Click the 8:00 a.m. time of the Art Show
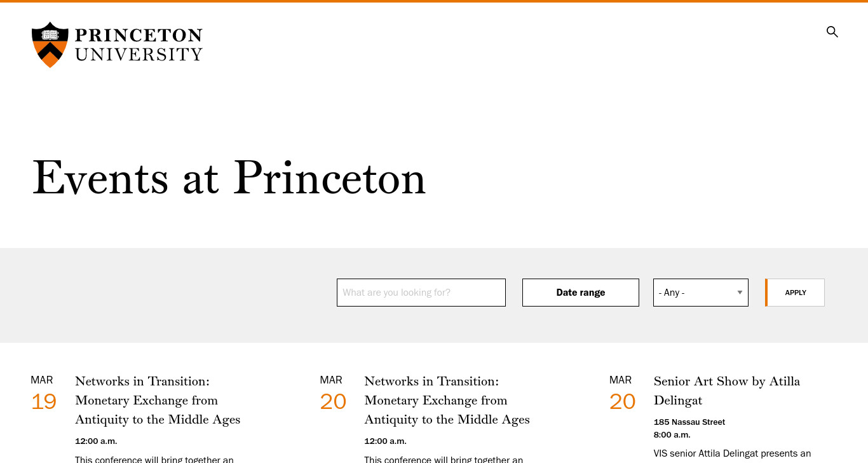This screenshot has width=868, height=463. coord(672,434)
